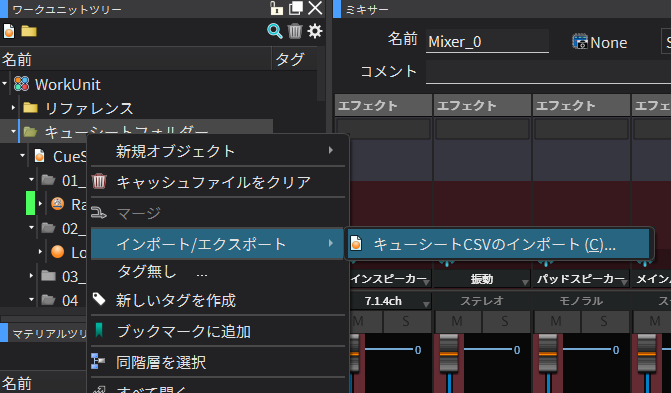Mute the パッドスピーカー channel
The height and width of the screenshot is (393, 671).
coord(556,321)
